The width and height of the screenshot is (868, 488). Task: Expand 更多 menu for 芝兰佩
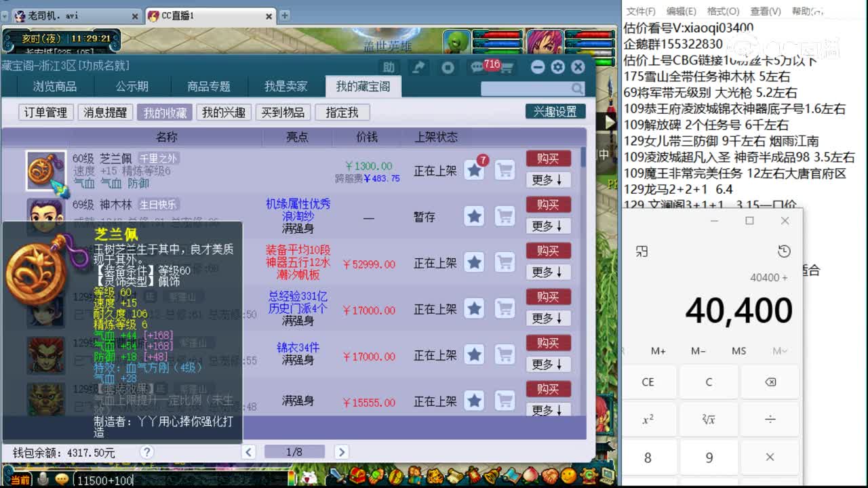pyautogui.click(x=548, y=180)
